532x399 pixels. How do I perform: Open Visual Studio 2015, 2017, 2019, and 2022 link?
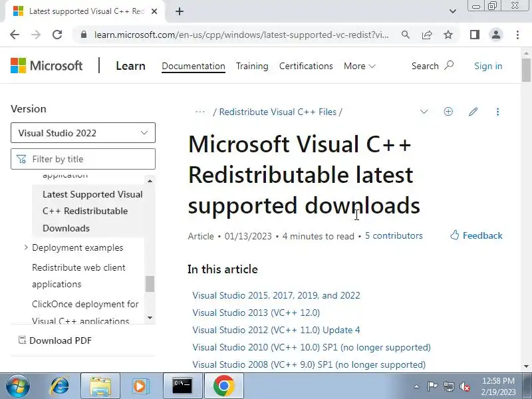[x=276, y=295]
